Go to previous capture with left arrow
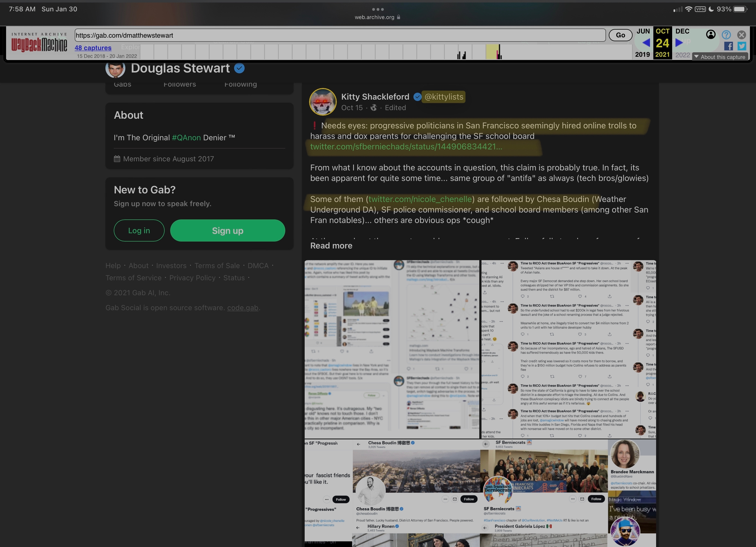The height and width of the screenshot is (547, 756). pyautogui.click(x=646, y=43)
